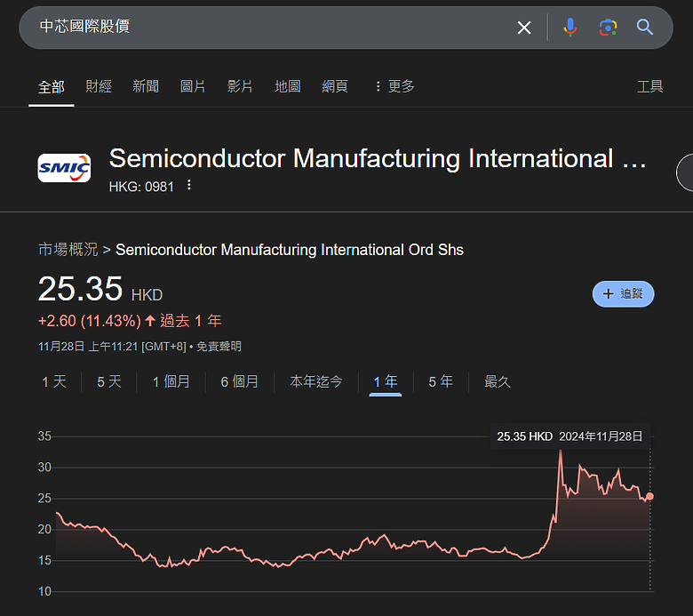Viewport: 693px width, 616px height.
Task: Open the 影片 results tab
Action: (240, 86)
